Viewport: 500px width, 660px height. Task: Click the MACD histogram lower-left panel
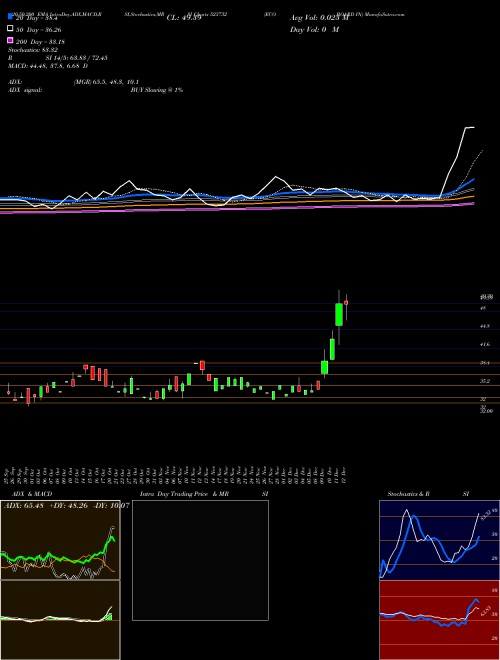click(60, 620)
